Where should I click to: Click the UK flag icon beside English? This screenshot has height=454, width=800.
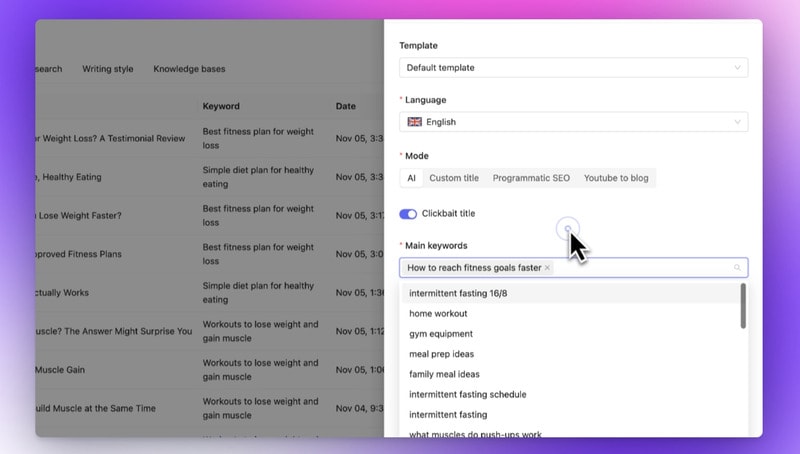(414, 122)
